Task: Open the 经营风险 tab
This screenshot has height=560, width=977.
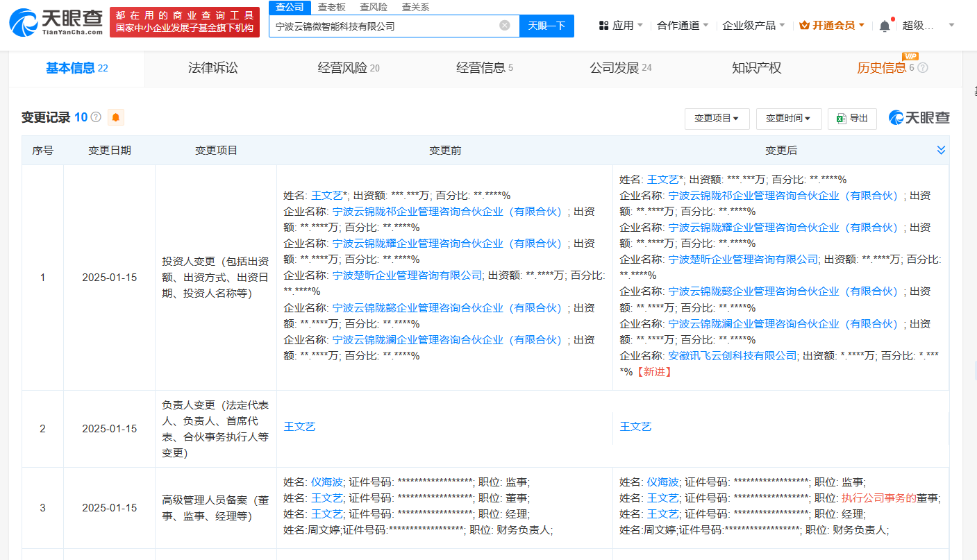Action: pos(349,68)
